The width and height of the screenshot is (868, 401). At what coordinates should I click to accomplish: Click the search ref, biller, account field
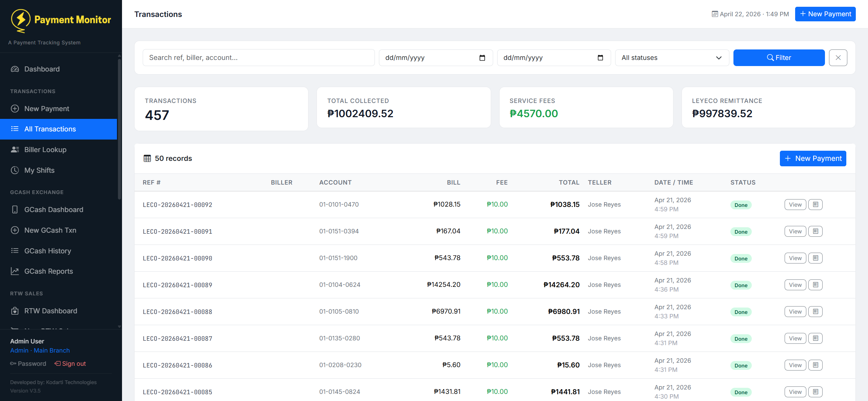pyautogui.click(x=259, y=58)
